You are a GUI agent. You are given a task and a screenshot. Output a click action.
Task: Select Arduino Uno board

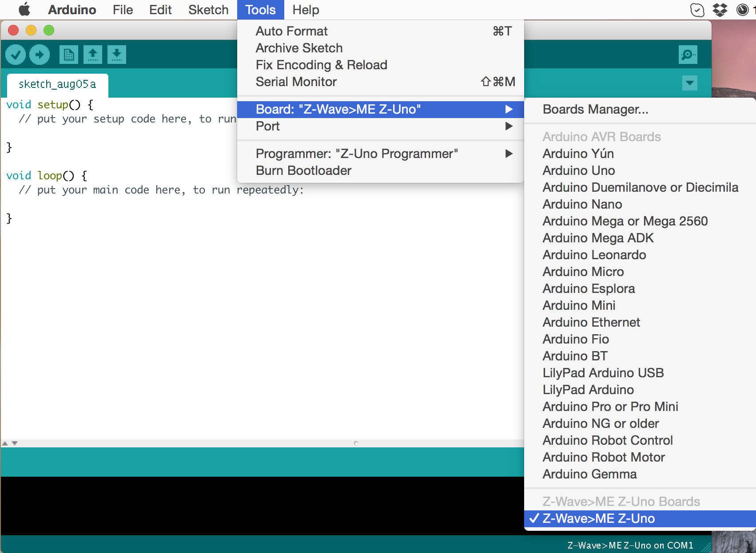pos(640,171)
